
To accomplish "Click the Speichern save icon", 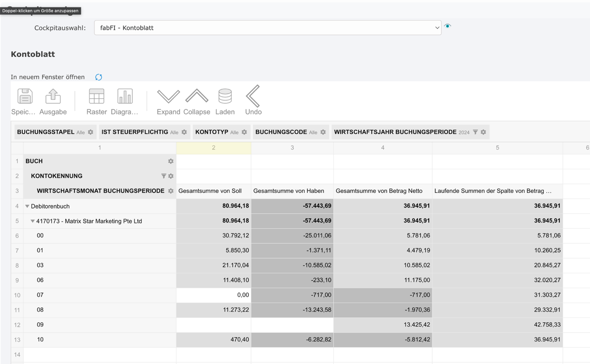I will pyautogui.click(x=25, y=96).
